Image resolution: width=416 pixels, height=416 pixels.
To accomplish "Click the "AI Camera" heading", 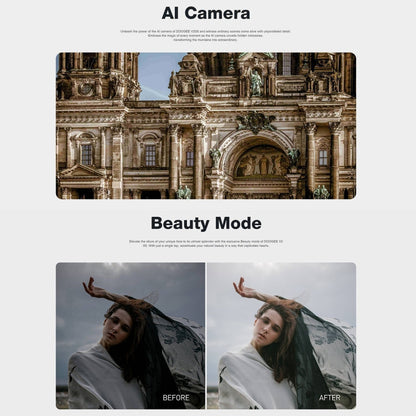I will coord(206,14).
